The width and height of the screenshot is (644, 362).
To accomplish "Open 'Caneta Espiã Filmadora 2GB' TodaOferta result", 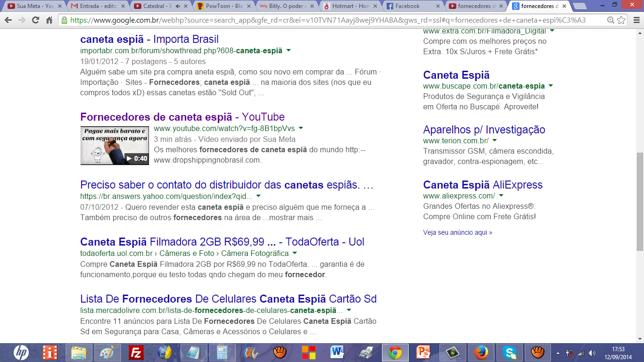I will (222, 242).
